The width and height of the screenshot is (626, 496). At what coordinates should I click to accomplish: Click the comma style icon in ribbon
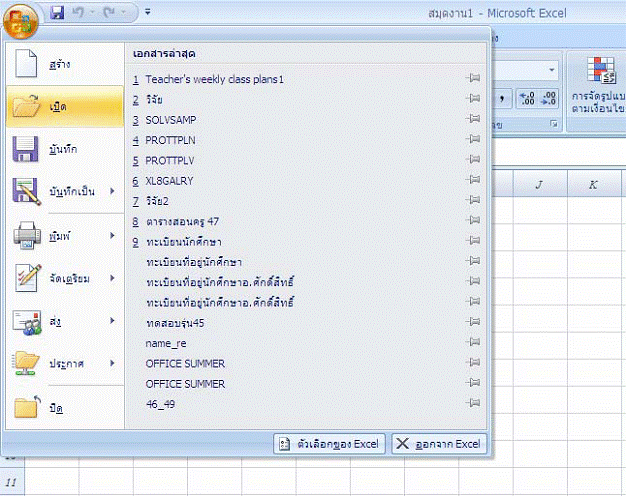[502, 98]
